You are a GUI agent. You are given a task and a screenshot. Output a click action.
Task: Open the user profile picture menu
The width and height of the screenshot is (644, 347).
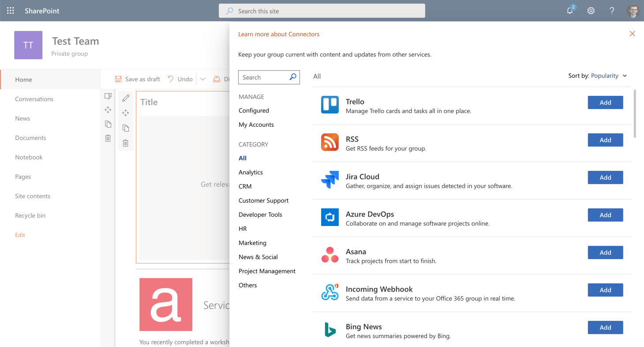pos(633,11)
